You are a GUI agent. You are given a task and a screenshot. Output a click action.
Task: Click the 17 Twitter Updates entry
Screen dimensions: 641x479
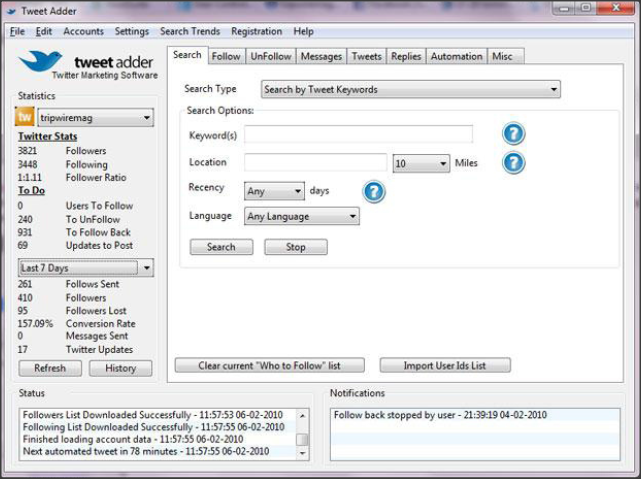coord(76,349)
